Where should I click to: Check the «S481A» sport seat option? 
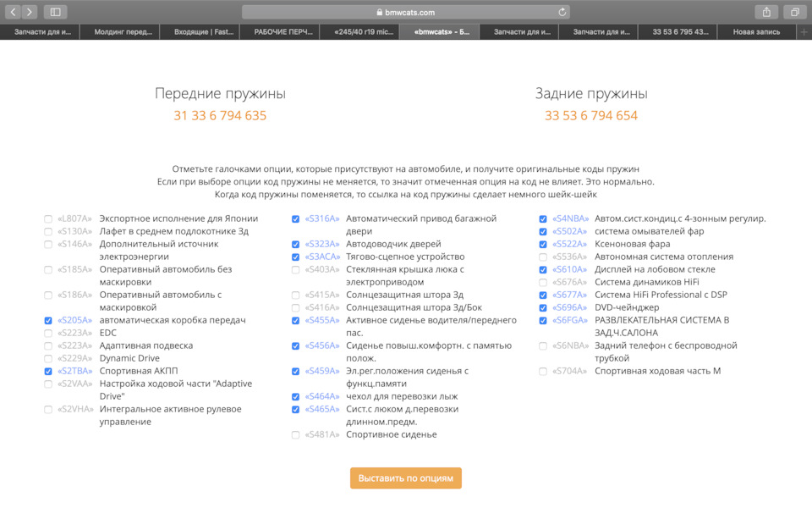[x=295, y=434]
